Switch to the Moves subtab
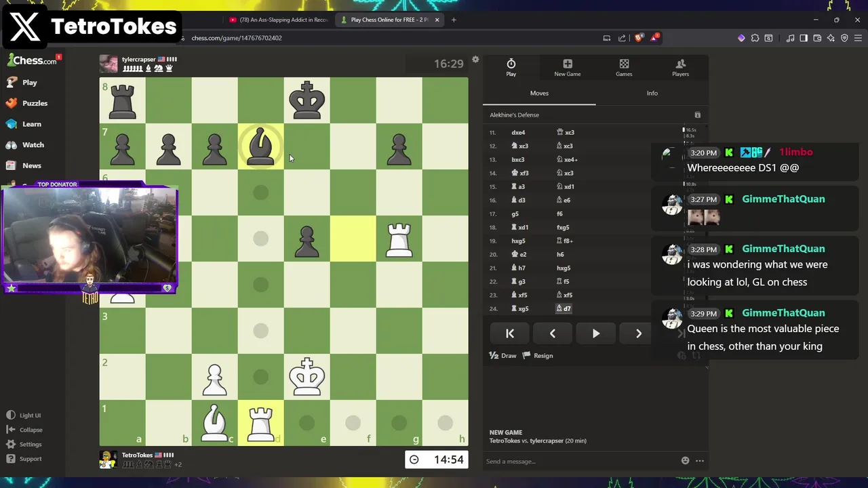Viewport: 868px width, 488px height. pyautogui.click(x=539, y=93)
